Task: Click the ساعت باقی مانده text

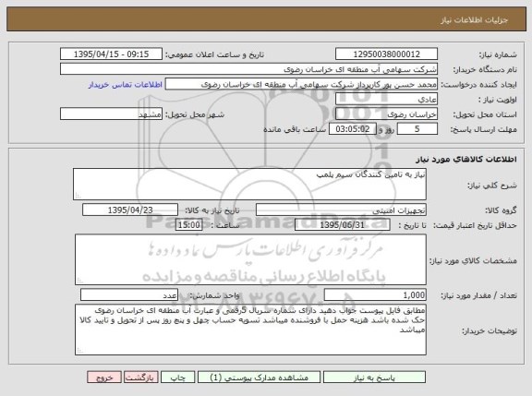Action: [295, 129]
